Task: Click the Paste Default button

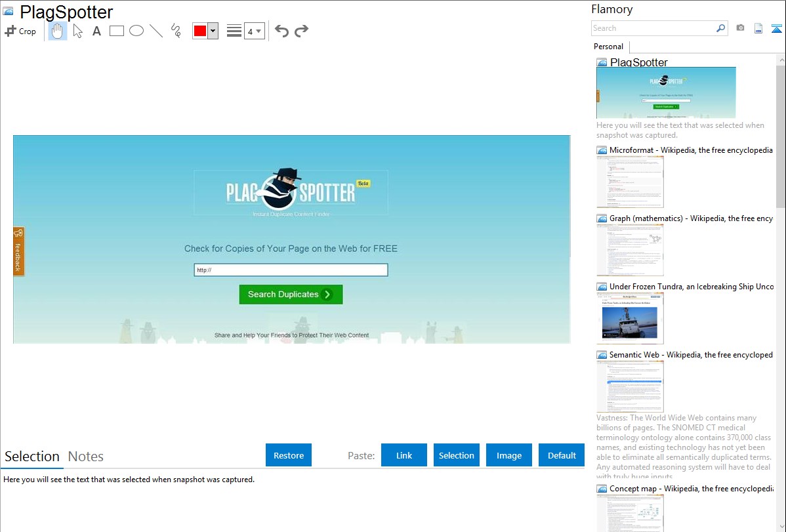Action: coord(562,455)
